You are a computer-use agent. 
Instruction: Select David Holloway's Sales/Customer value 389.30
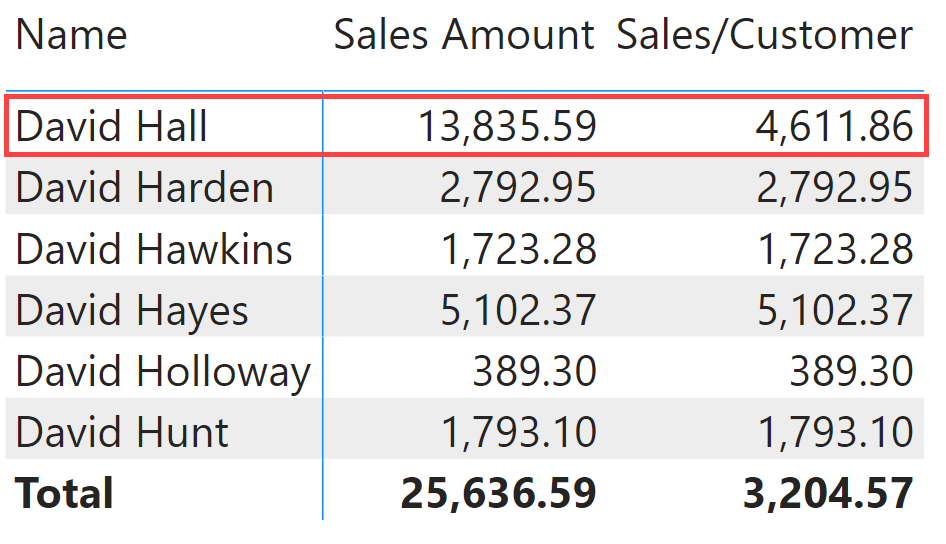851,372
